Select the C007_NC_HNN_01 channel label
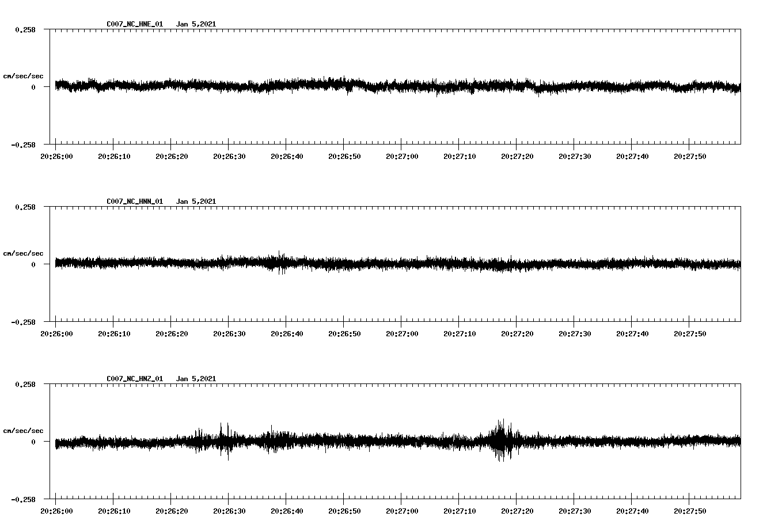This screenshot has height=532, width=782. point(134,201)
